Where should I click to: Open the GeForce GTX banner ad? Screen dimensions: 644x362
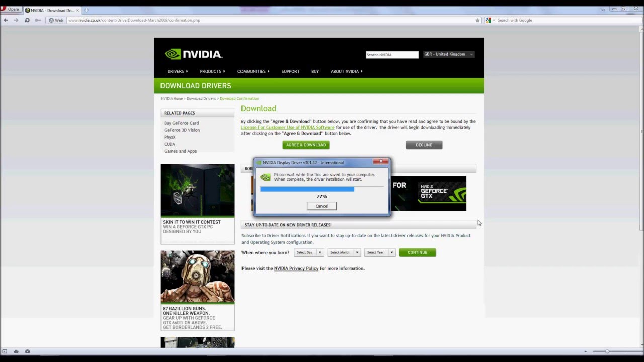click(x=429, y=194)
